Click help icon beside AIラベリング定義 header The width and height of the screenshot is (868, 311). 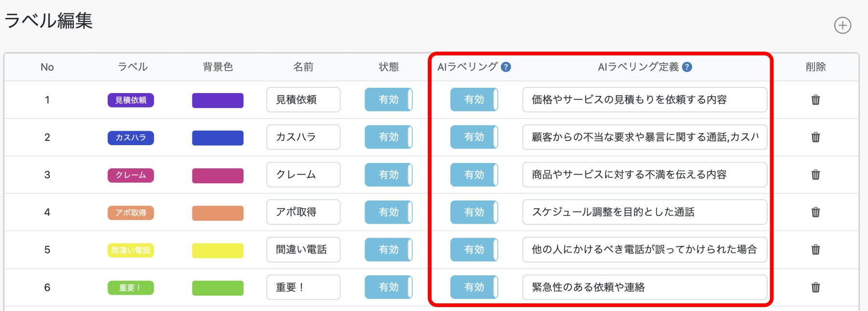pos(687,67)
